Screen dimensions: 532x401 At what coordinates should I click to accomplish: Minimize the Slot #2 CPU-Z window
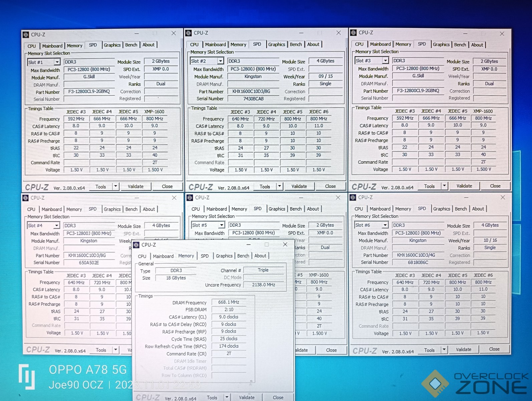click(x=301, y=33)
